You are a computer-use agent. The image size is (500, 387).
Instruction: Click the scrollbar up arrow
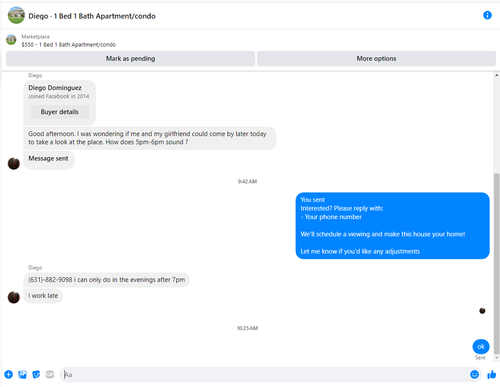(x=497, y=75)
